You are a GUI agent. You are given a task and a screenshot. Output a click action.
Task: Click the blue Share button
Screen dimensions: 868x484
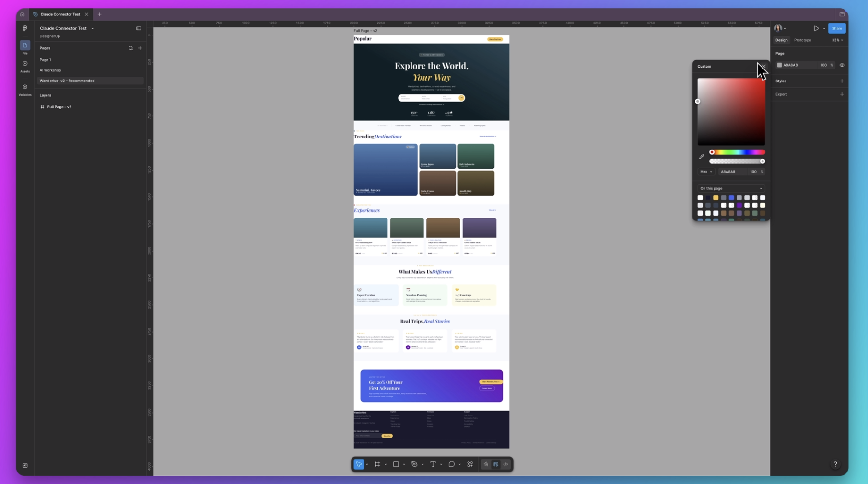(836, 28)
